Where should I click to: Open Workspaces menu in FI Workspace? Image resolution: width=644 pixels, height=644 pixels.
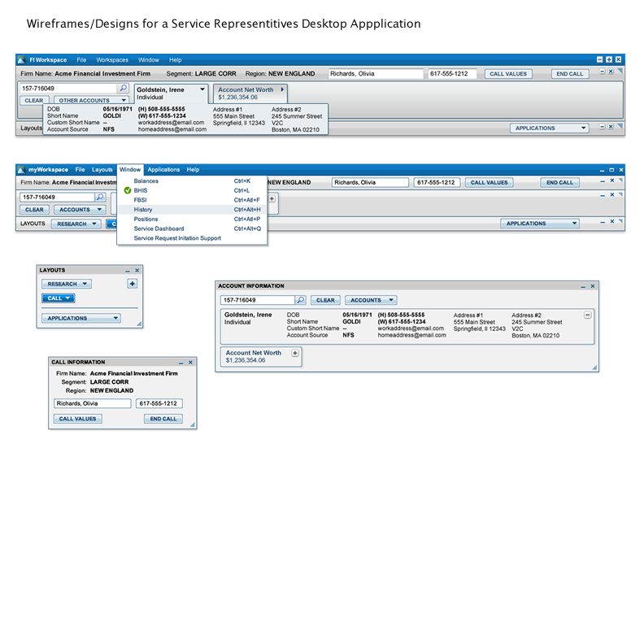(112, 60)
